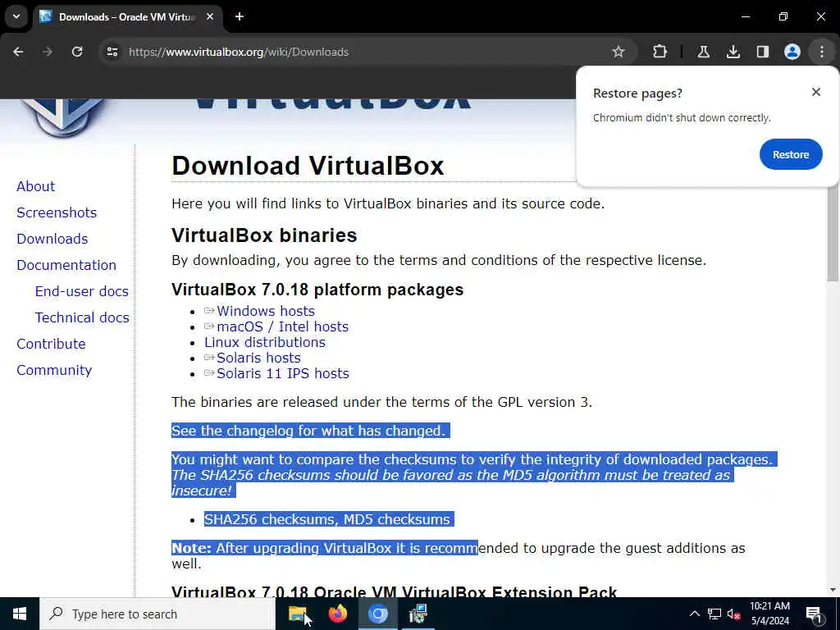The height and width of the screenshot is (630, 840).
Task: Switch to Chromium taskbar icon
Action: [377, 614]
